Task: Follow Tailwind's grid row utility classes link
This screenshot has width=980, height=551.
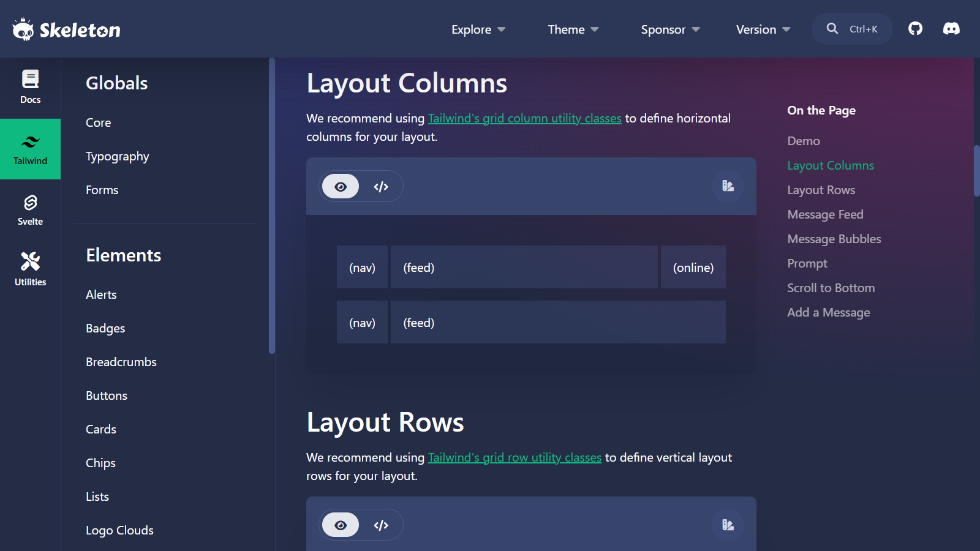Action: click(x=514, y=457)
